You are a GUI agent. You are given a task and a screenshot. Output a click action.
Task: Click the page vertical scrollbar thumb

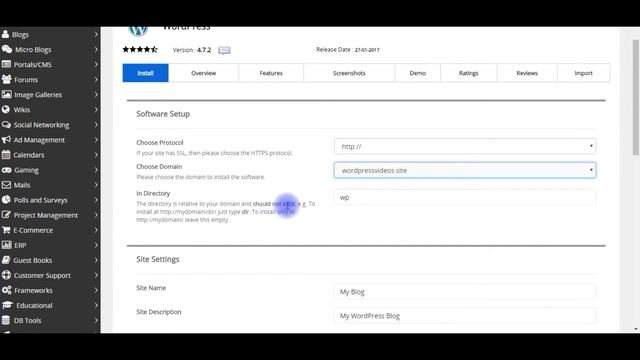pos(636,98)
